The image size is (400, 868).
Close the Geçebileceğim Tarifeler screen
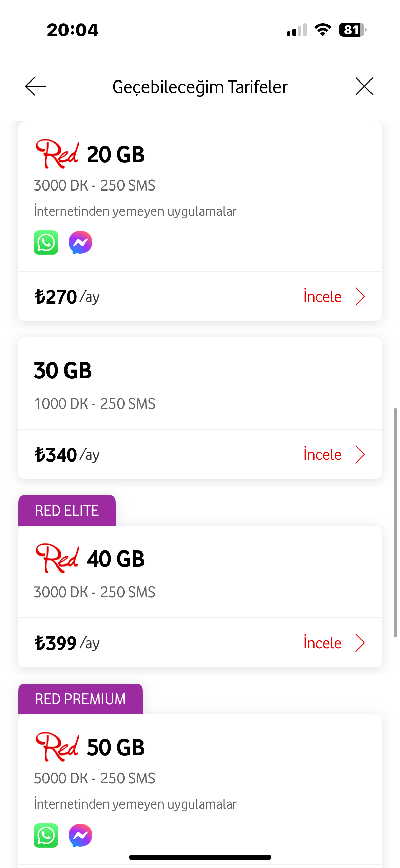(x=364, y=86)
